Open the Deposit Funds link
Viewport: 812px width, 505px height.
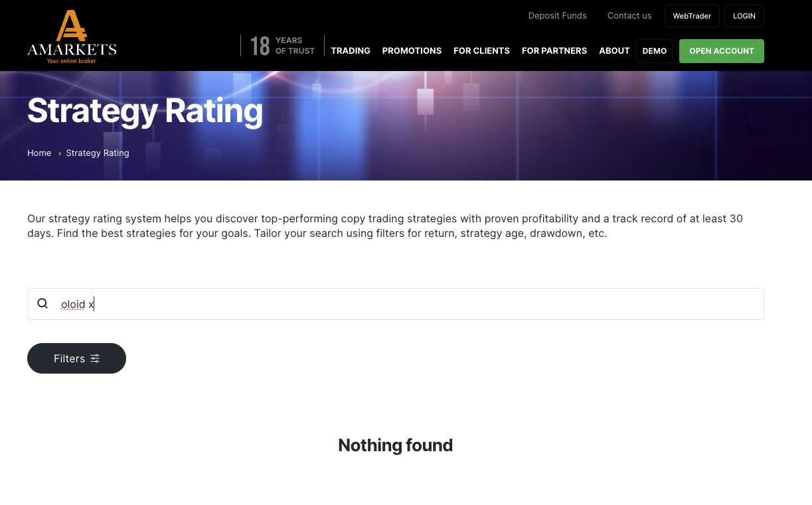(x=558, y=16)
